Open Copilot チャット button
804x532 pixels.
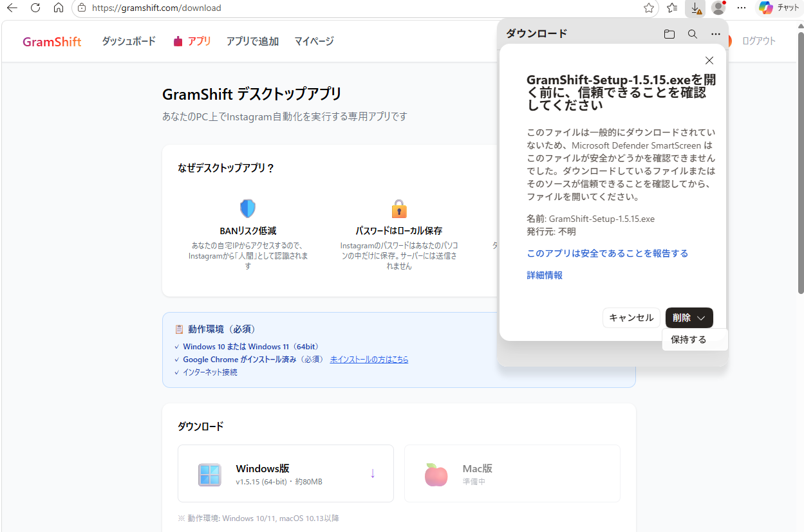click(779, 8)
